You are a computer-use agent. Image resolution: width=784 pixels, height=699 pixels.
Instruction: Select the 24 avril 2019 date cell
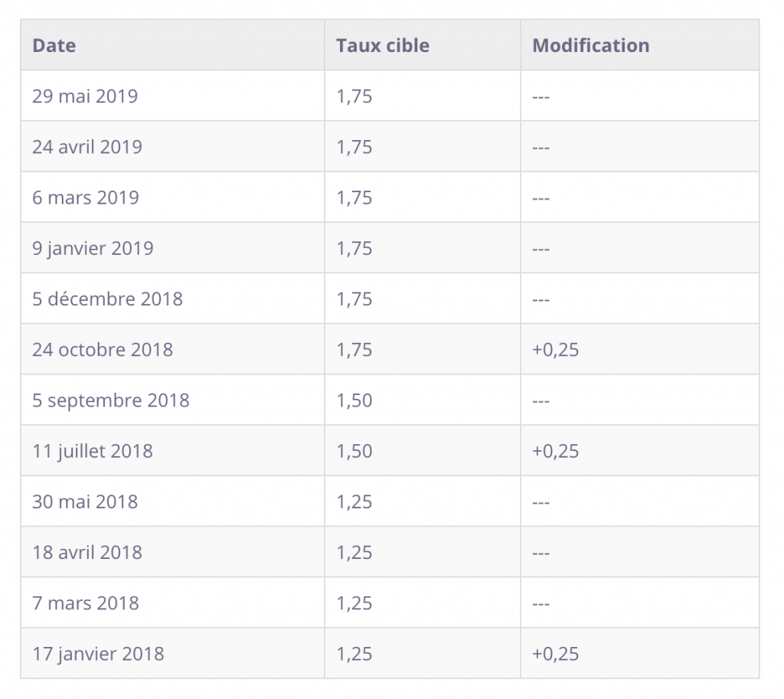pyautogui.click(x=87, y=147)
